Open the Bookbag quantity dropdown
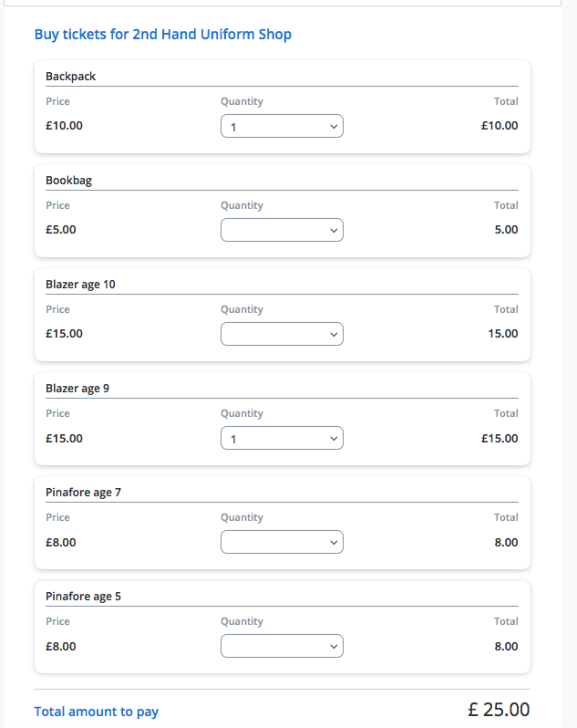The width and height of the screenshot is (577, 728). tap(282, 230)
